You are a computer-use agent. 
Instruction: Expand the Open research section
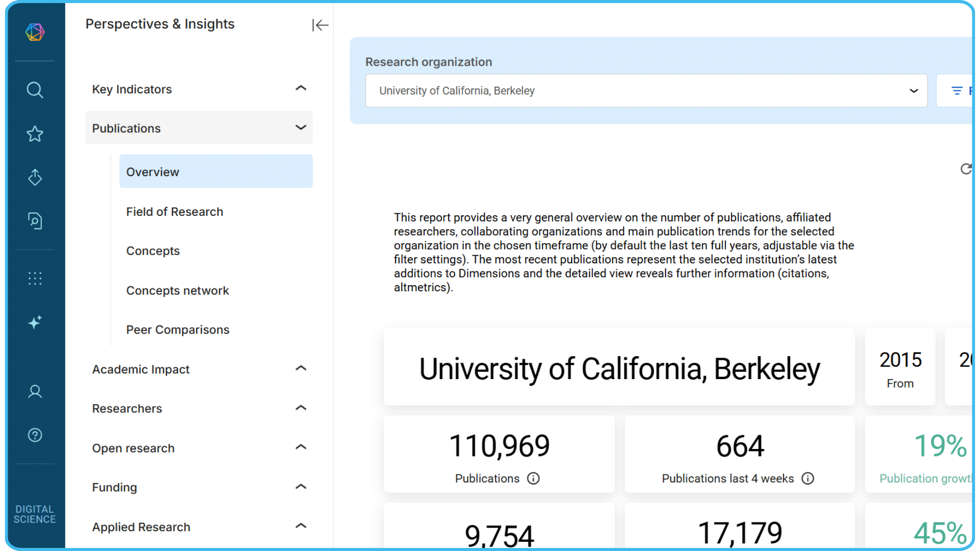(199, 448)
